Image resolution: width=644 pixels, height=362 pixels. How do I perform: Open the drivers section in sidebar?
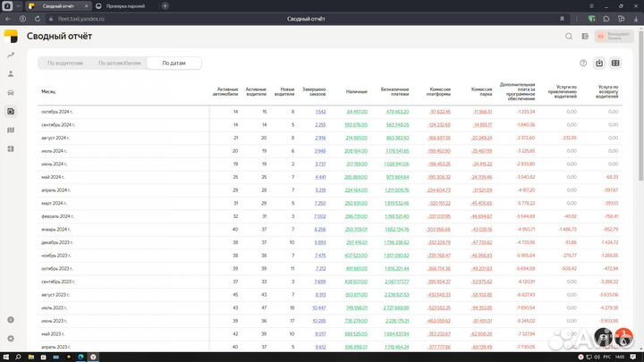[11, 74]
